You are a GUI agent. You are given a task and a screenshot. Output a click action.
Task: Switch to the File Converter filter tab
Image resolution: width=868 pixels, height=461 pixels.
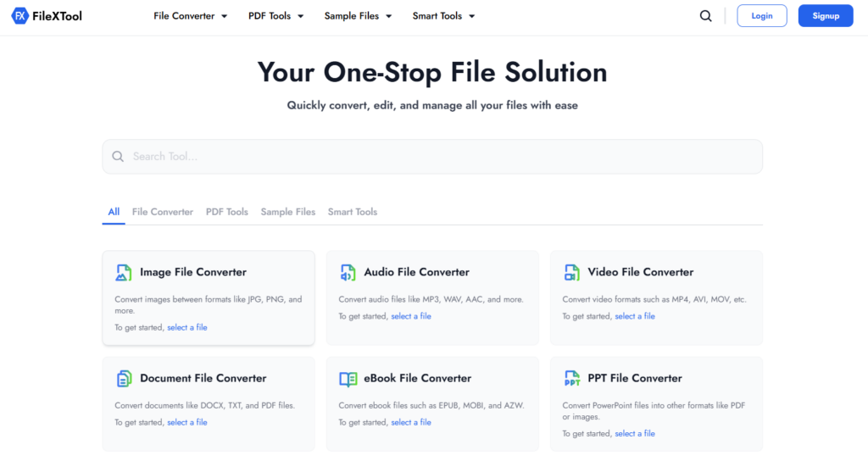click(162, 212)
